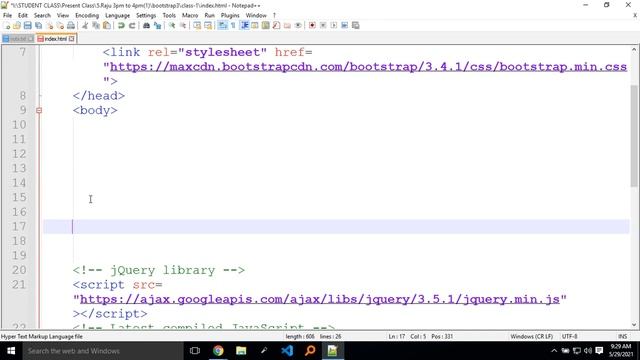Open the Encoding menu
Screen dimensions: 640x360
(x=87, y=16)
